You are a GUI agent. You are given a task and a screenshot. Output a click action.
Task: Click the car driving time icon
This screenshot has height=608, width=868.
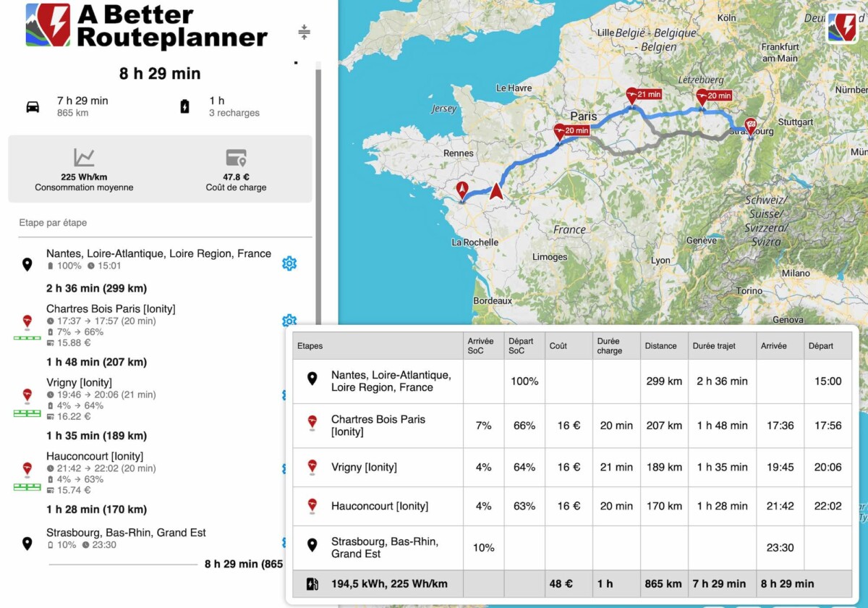pos(33,107)
